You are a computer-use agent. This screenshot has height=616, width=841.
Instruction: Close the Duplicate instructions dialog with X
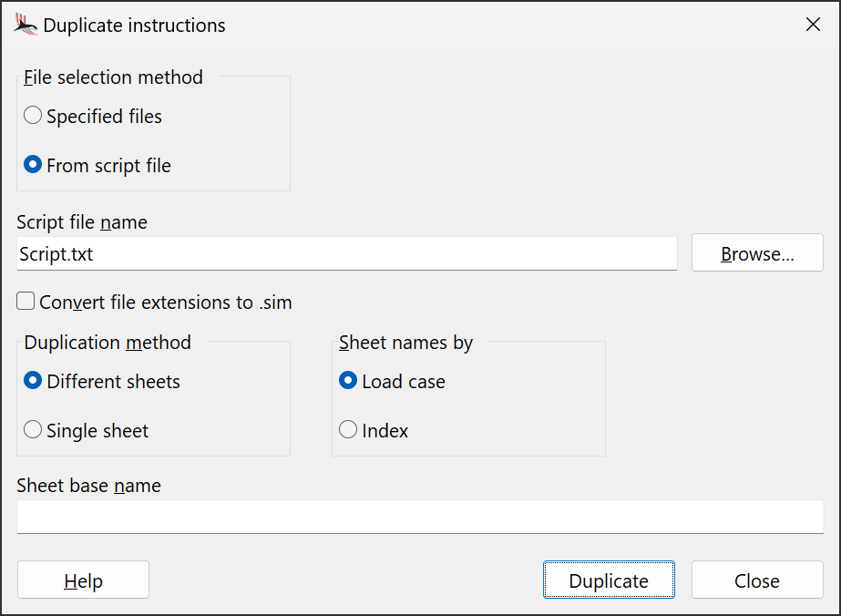point(813,25)
